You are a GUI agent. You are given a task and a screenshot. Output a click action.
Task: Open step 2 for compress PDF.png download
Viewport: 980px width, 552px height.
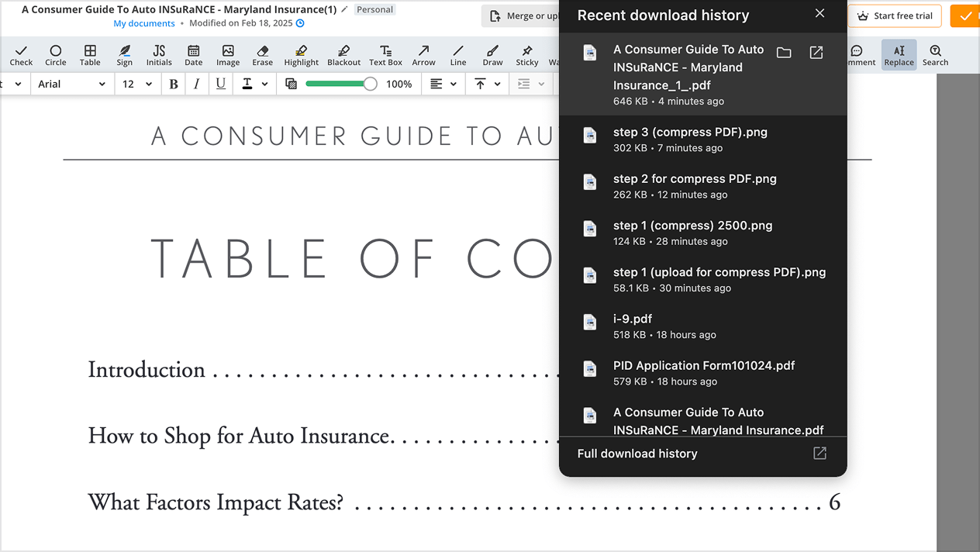(x=702, y=186)
